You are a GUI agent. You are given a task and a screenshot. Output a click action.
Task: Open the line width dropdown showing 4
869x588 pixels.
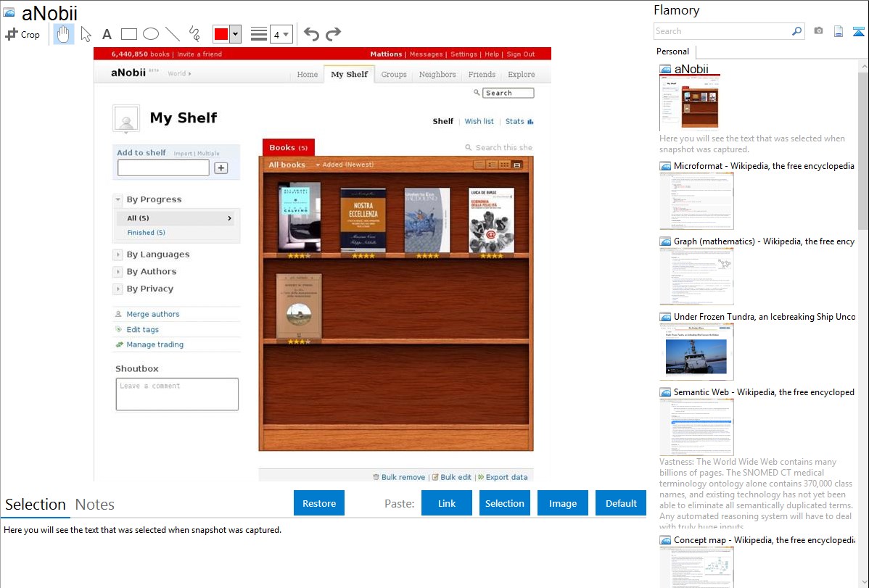pos(281,35)
